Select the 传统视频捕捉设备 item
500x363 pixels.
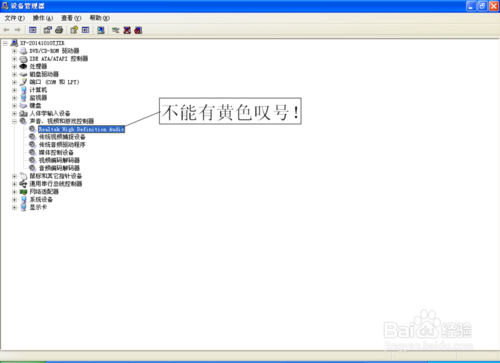(x=62, y=137)
